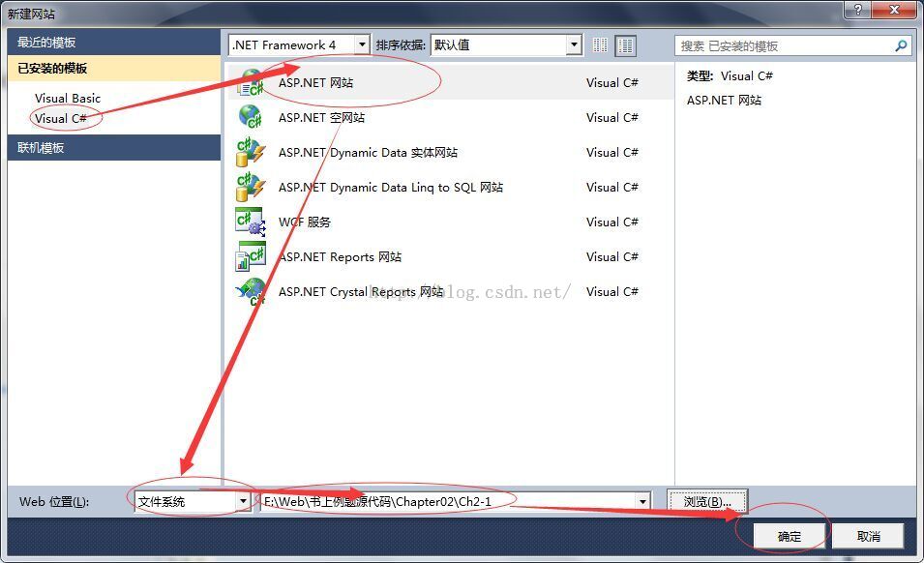The image size is (924, 563).
Task: Click the ASP.NET 空网站 globe icon
Action: 251,117
